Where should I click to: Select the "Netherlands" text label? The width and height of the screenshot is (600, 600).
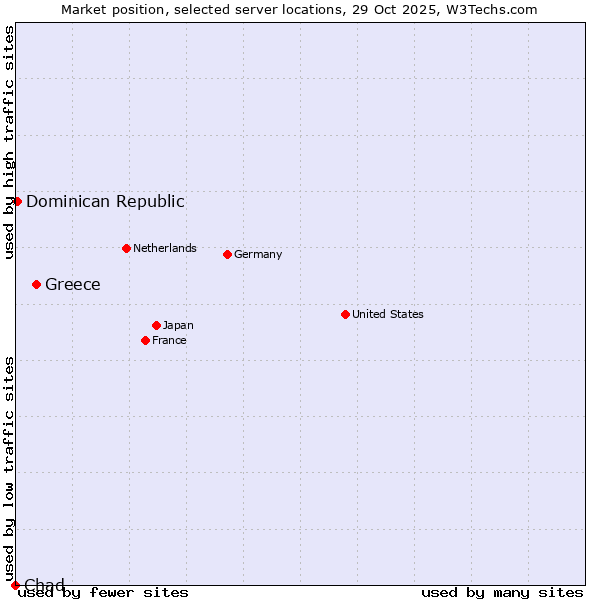pyautogui.click(x=165, y=248)
